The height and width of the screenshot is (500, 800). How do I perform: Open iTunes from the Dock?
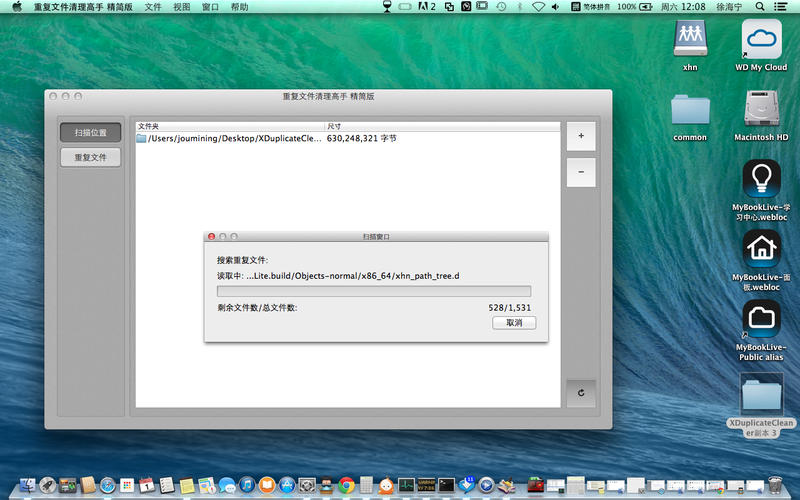247,485
